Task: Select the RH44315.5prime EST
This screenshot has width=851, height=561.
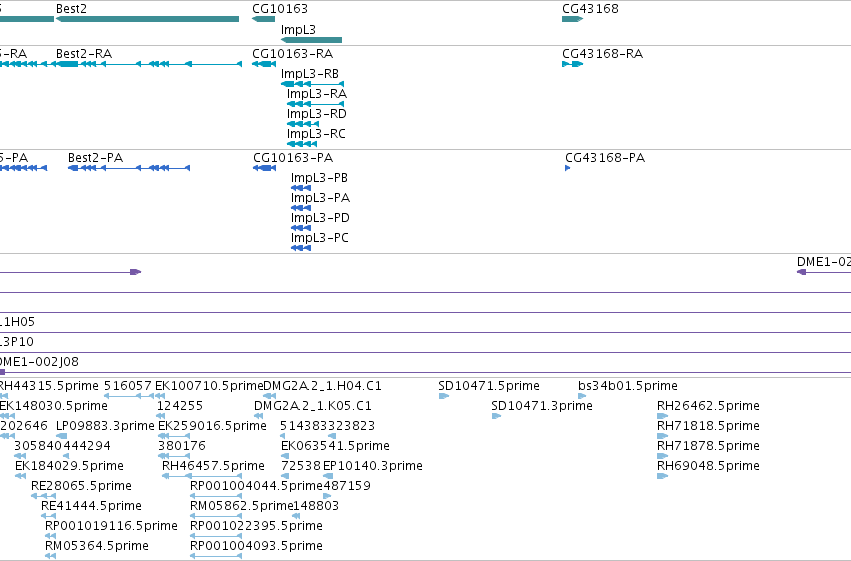Action: pyautogui.click(x=4, y=396)
